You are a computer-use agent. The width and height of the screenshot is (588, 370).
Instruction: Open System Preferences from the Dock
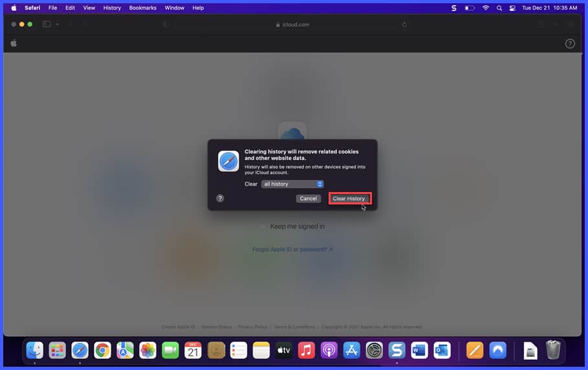click(x=375, y=350)
